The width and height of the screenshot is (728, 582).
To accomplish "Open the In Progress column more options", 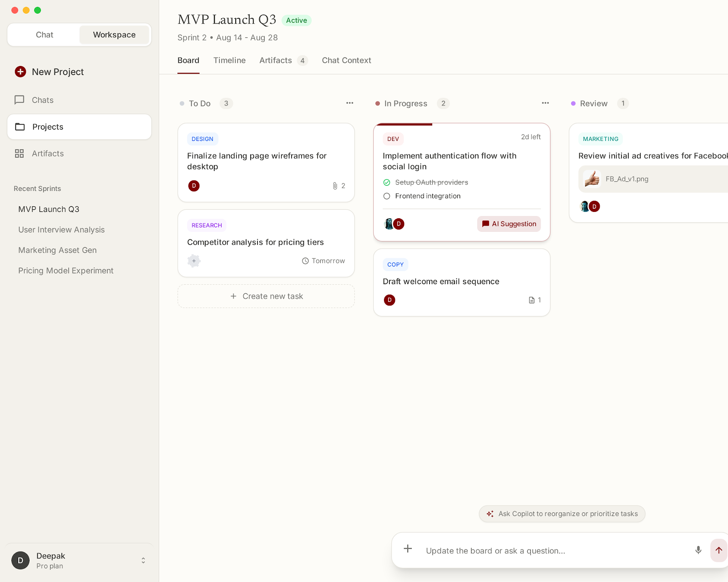I will coord(545,103).
